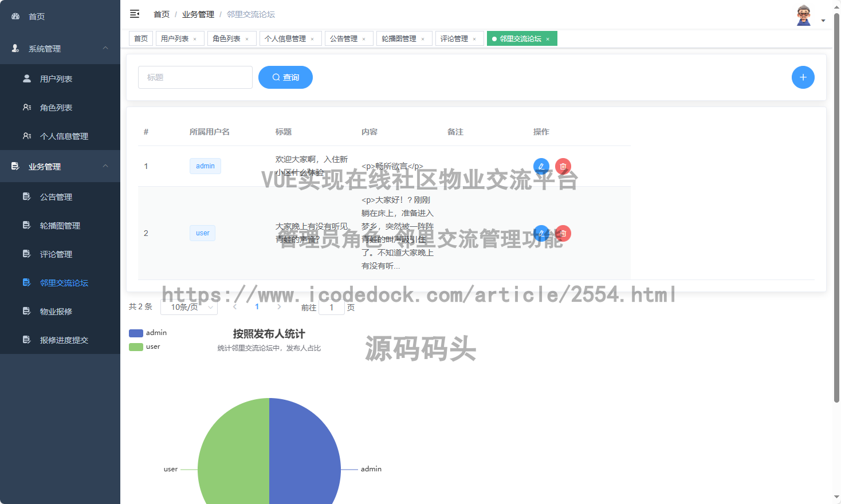This screenshot has width=841, height=504.
Task: Focus the 标题 search input field
Action: tap(195, 77)
